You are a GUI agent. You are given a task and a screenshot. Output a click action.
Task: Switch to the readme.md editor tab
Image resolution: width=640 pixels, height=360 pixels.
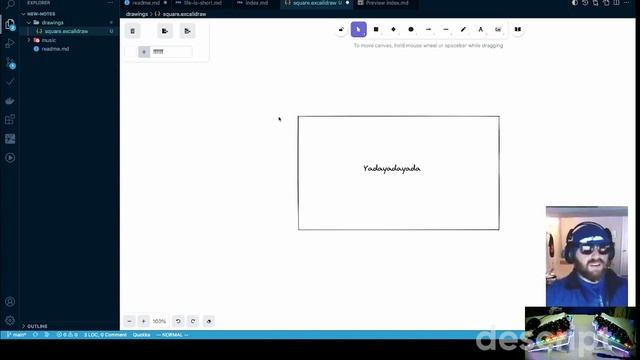[x=146, y=3]
